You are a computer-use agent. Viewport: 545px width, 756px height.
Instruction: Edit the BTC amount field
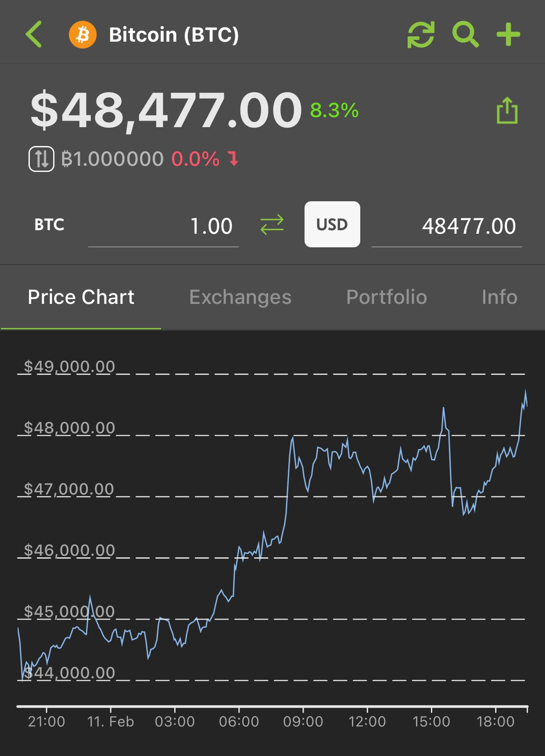pos(164,227)
